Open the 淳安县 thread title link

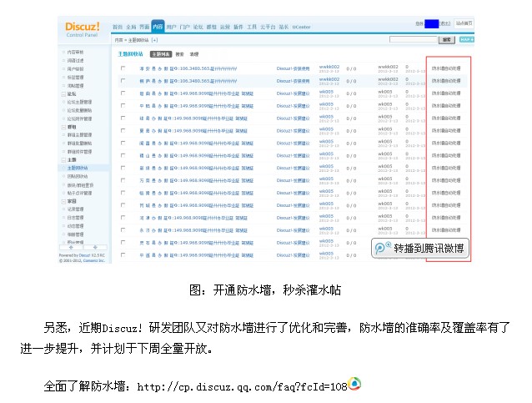click(188, 68)
